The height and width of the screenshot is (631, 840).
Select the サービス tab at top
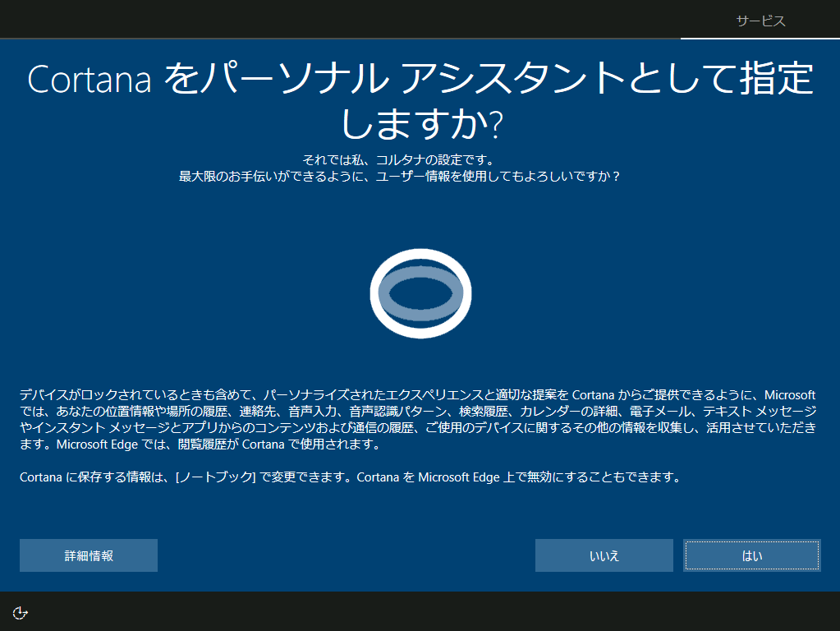[760, 21]
